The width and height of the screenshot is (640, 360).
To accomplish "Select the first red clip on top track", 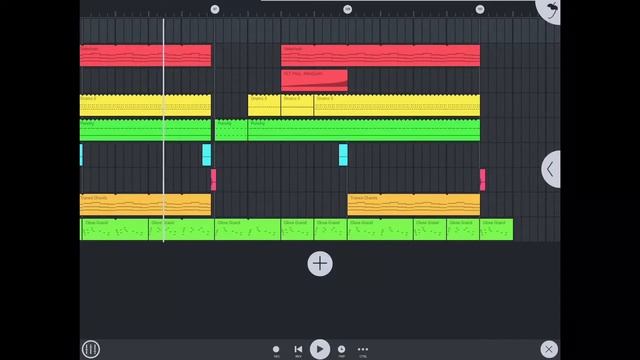I will (x=146, y=56).
